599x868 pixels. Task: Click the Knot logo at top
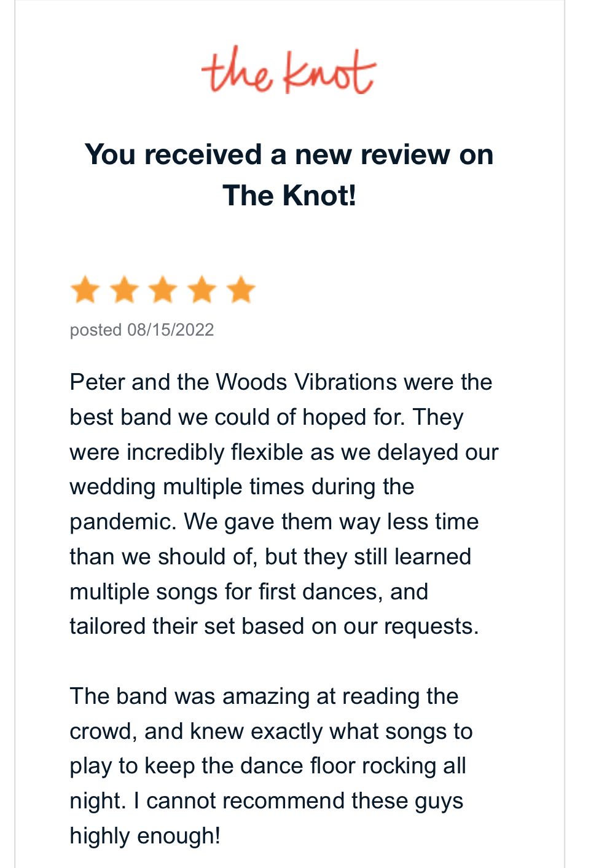click(289, 71)
